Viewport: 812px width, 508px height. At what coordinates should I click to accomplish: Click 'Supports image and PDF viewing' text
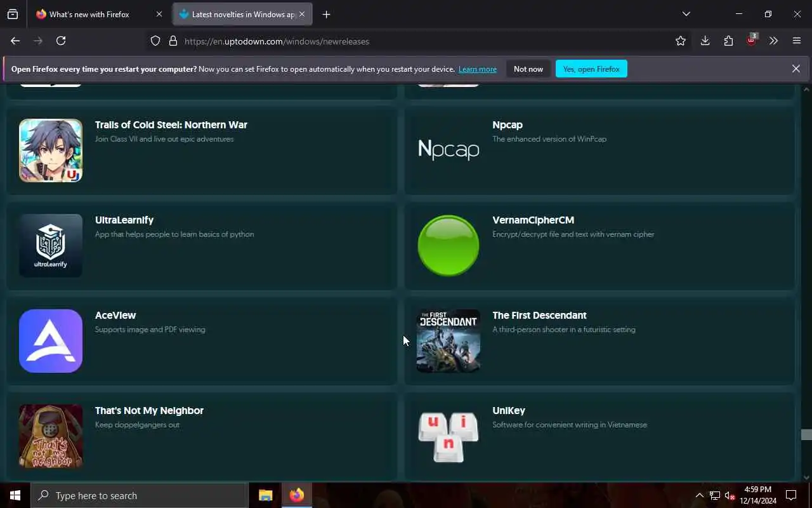150,330
